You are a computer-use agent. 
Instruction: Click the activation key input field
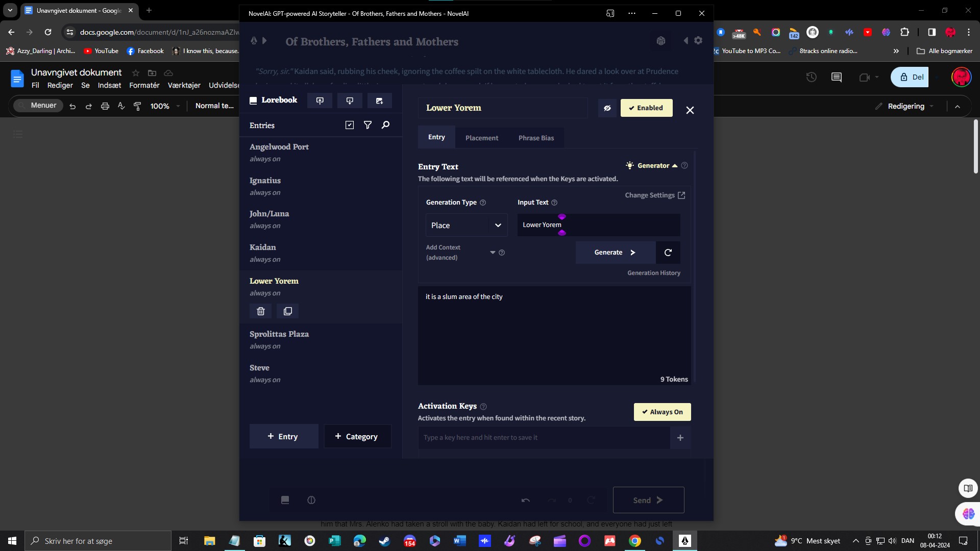pyautogui.click(x=544, y=438)
